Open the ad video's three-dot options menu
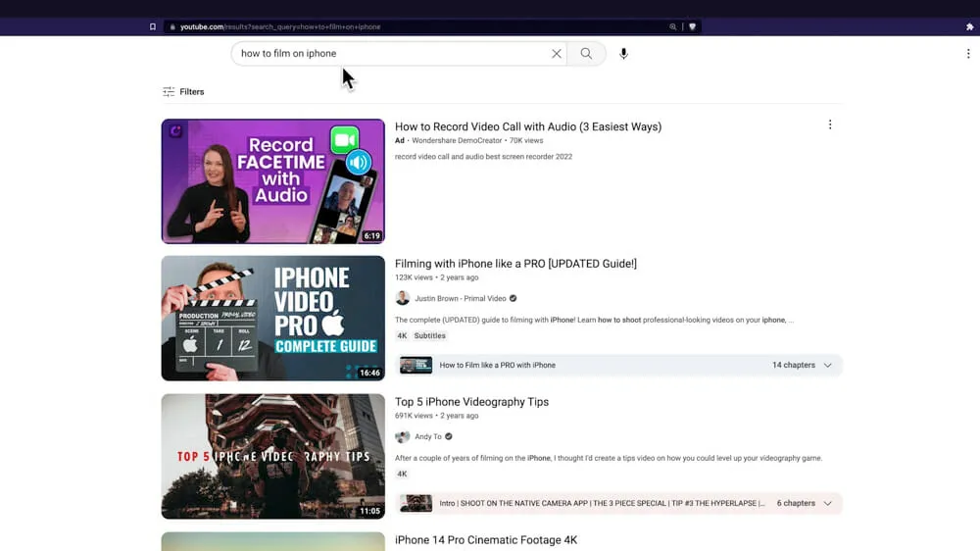Viewport: 980px width, 551px height. point(830,125)
